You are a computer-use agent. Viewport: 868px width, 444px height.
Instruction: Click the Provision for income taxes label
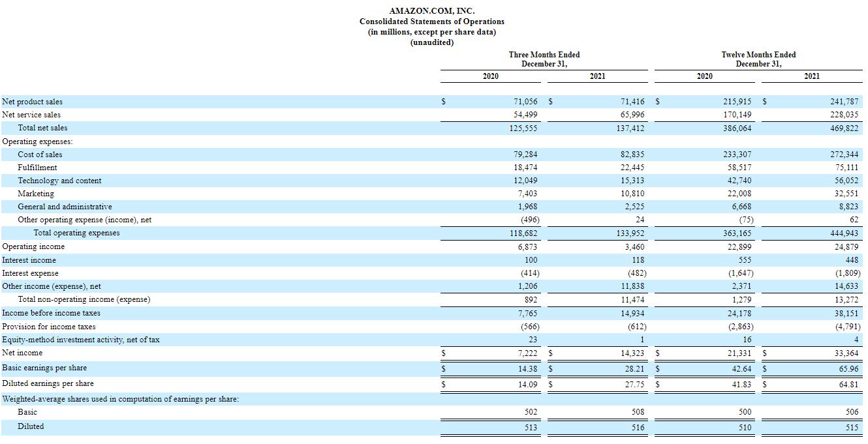[x=49, y=327]
